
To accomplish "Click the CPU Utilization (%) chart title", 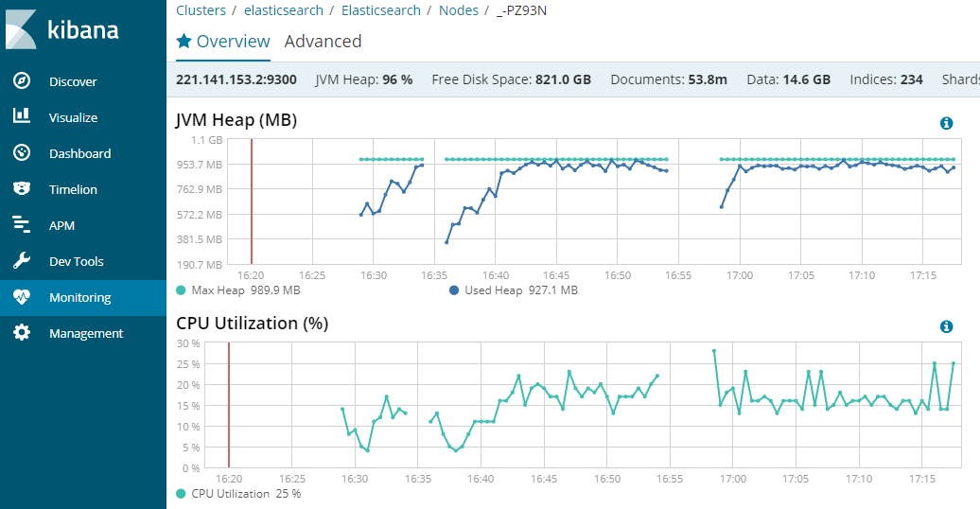I will coord(253,323).
